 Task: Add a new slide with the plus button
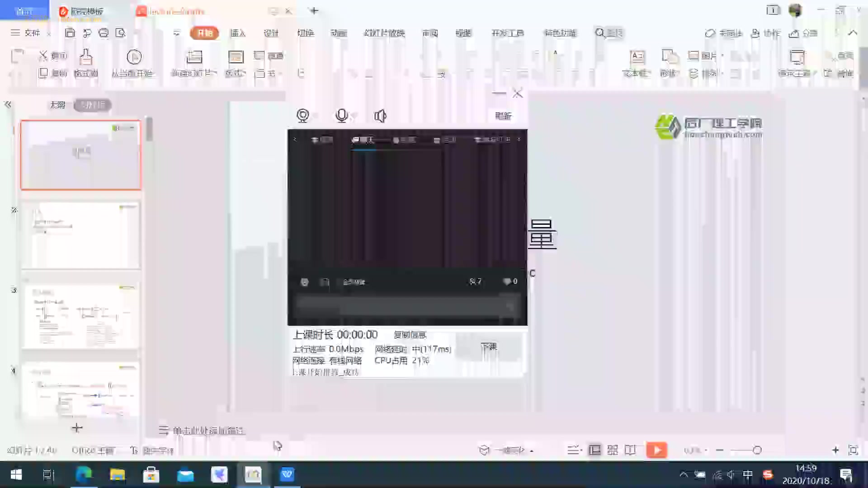(77, 428)
